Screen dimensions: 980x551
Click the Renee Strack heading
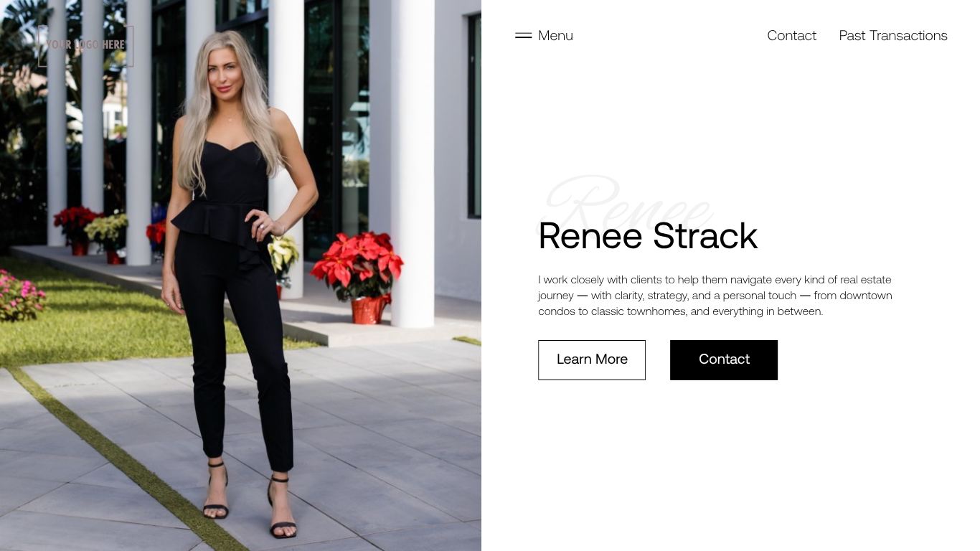(x=648, y=235)
